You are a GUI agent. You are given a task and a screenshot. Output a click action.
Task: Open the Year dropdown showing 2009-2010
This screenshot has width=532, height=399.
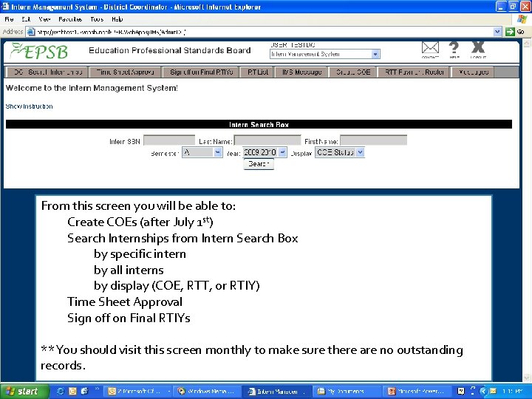pyautogui.click(x=265, y=152)
